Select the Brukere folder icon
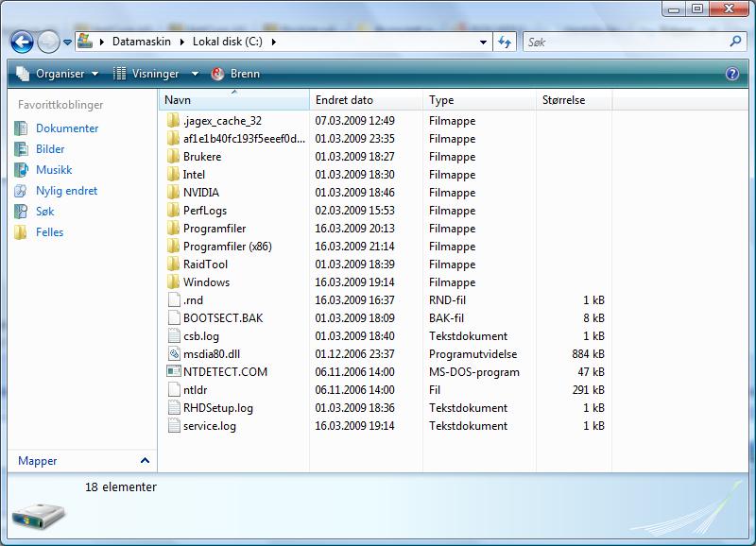Image resolution: width=756 pixels, height=546 pixels. (174, 156)
